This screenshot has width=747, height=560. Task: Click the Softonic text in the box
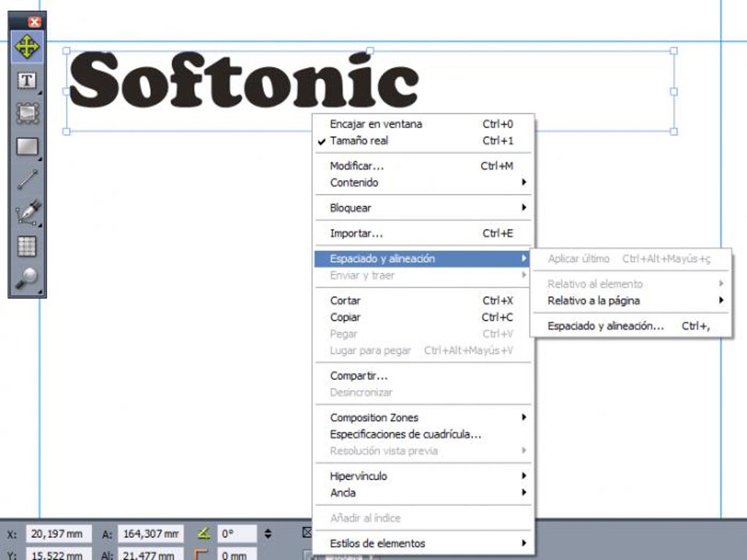coord(245,80)
